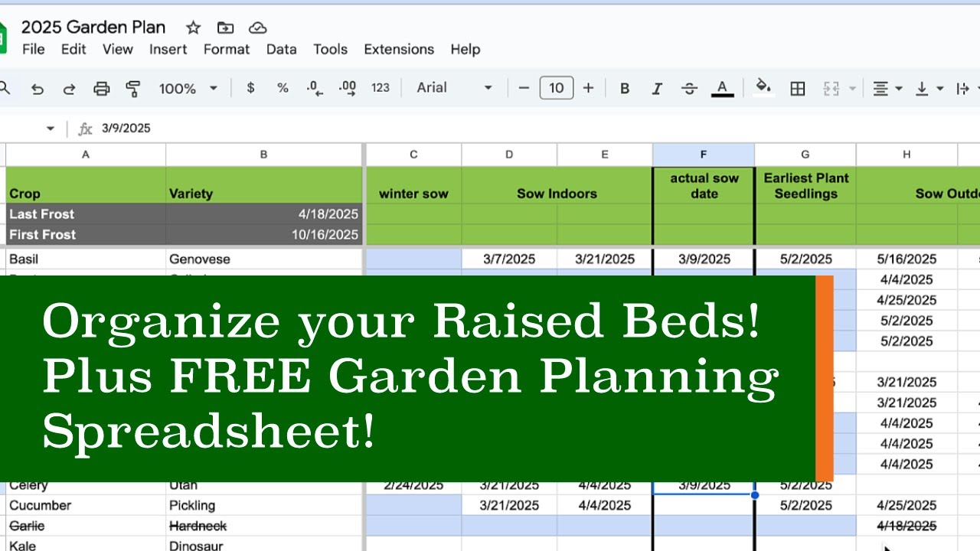Open fill color picker
Image resolution: width=980 pixels, height=551 pixels.
click(763, 88)
